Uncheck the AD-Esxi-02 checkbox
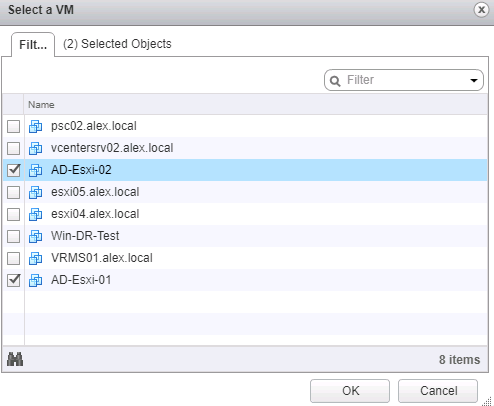Image resolution: width=494 pixels, height=406 pixels. pyautogui.click(x=13, y=170)
